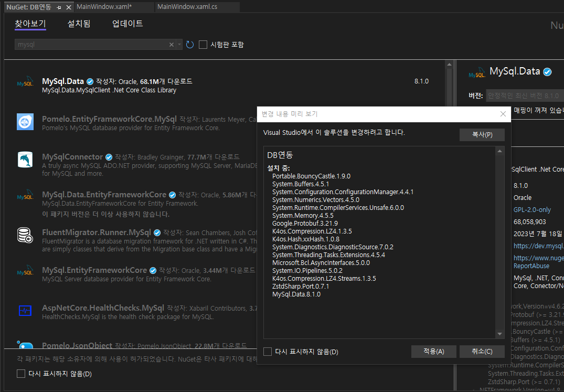Image resolution: width=564 pixels, height=392 pixels.
Task: Click verified badge next to MySql.EntityFrameworkCore
Action: (153, 270)
